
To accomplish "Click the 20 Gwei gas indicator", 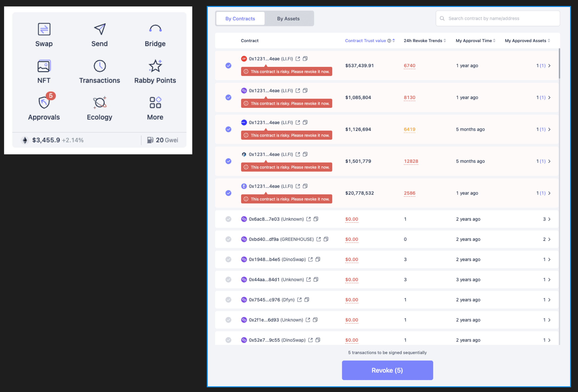I will (x=163, y=140).
